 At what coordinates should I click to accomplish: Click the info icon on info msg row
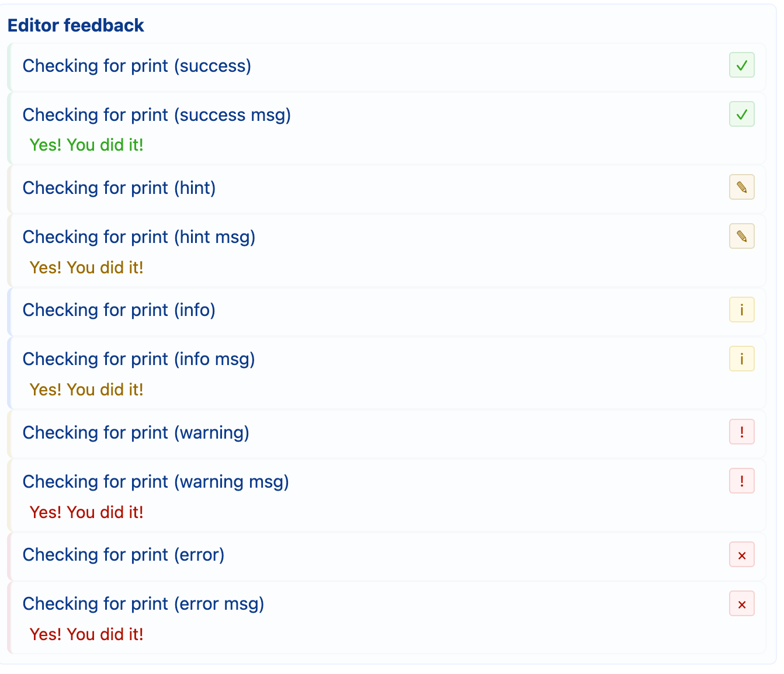point(741,359)
